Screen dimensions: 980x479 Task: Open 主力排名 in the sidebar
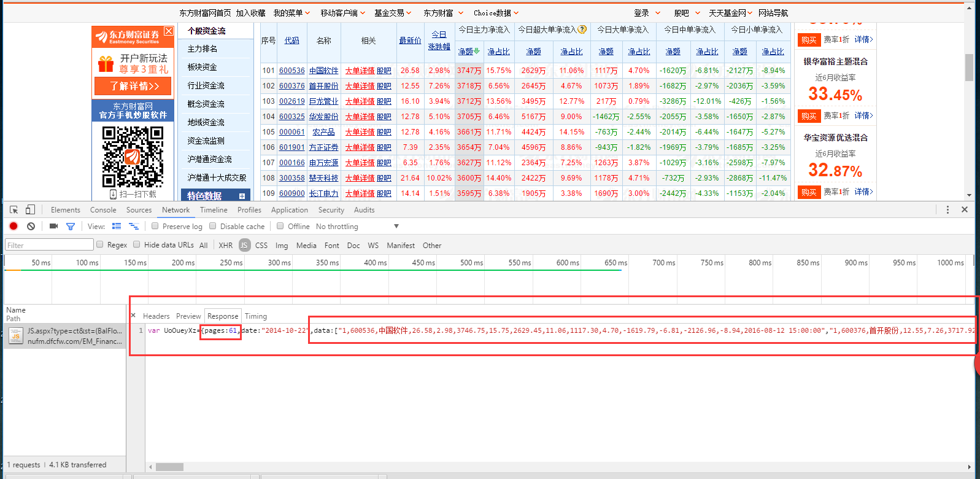tap(203, 49)
